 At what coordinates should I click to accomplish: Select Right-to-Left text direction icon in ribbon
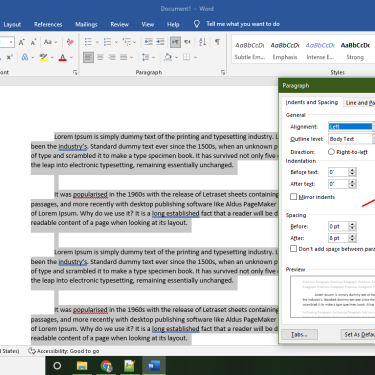pyautogui.click(x=187, y=42)
